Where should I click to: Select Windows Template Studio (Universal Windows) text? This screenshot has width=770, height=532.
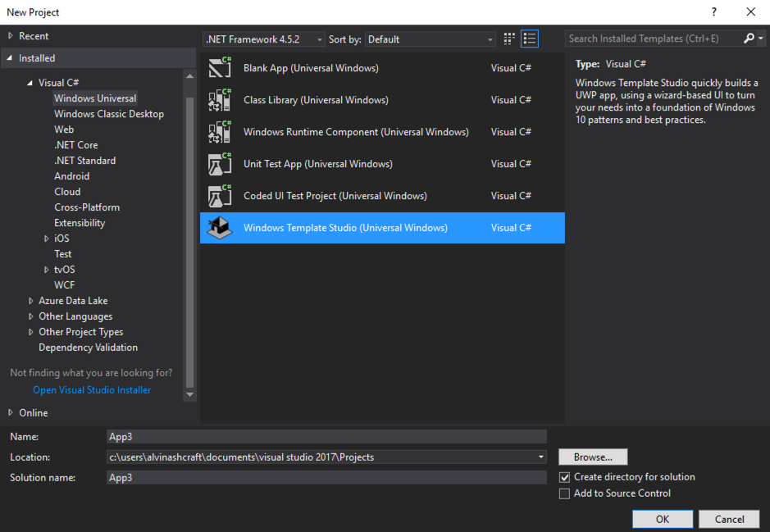(x=345, y=228)
